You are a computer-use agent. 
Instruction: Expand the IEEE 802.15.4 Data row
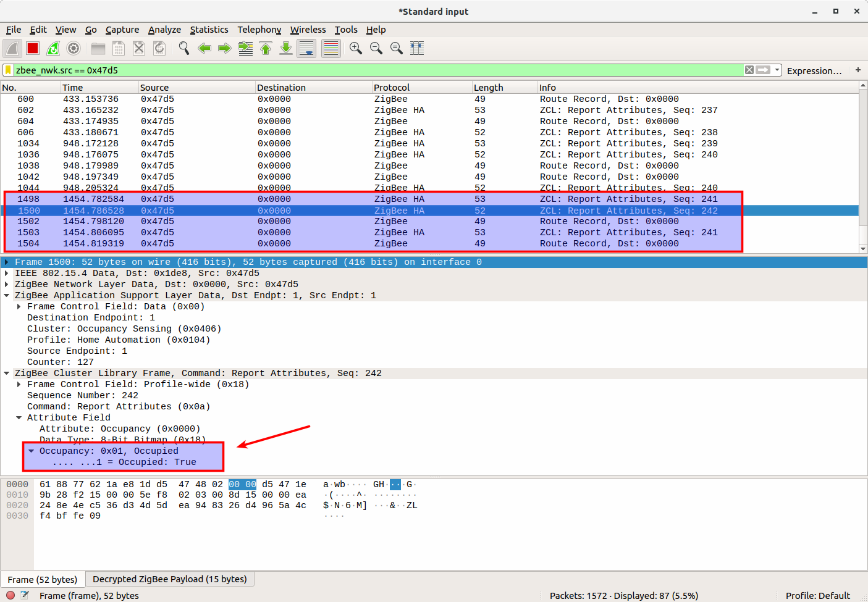pos(7,274)
